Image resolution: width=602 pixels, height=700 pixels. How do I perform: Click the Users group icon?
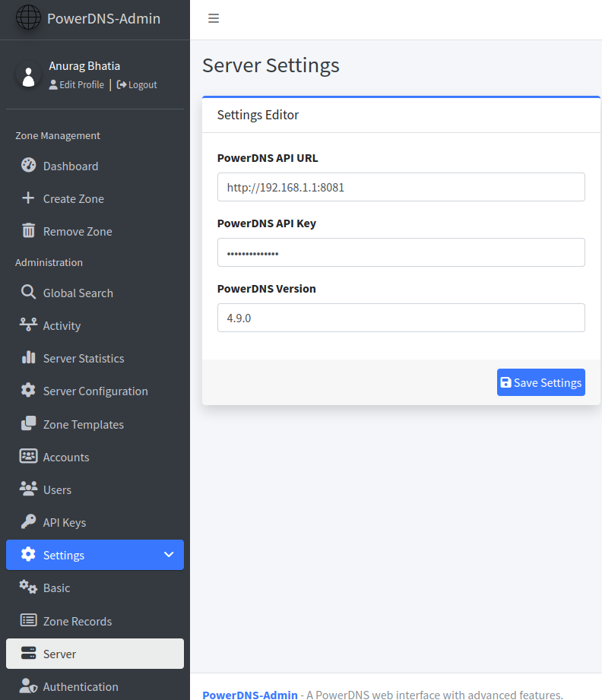pos(28,489)
